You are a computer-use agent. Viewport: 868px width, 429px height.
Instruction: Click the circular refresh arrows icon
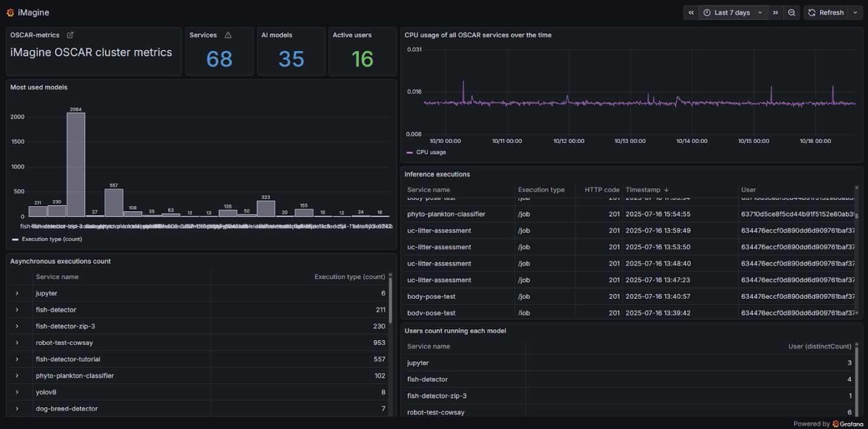(x=812, y=12)
